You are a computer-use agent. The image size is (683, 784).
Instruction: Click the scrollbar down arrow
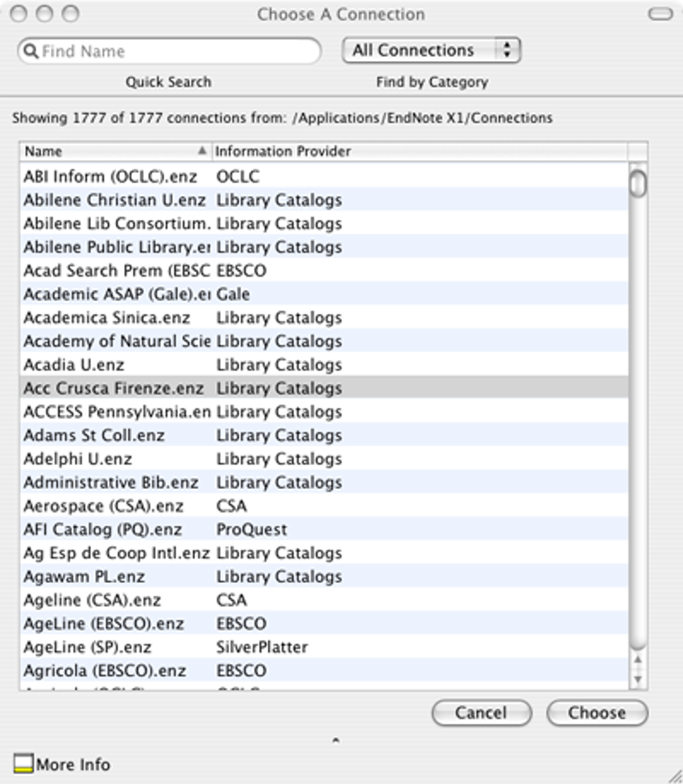click(x=638, y=679)
